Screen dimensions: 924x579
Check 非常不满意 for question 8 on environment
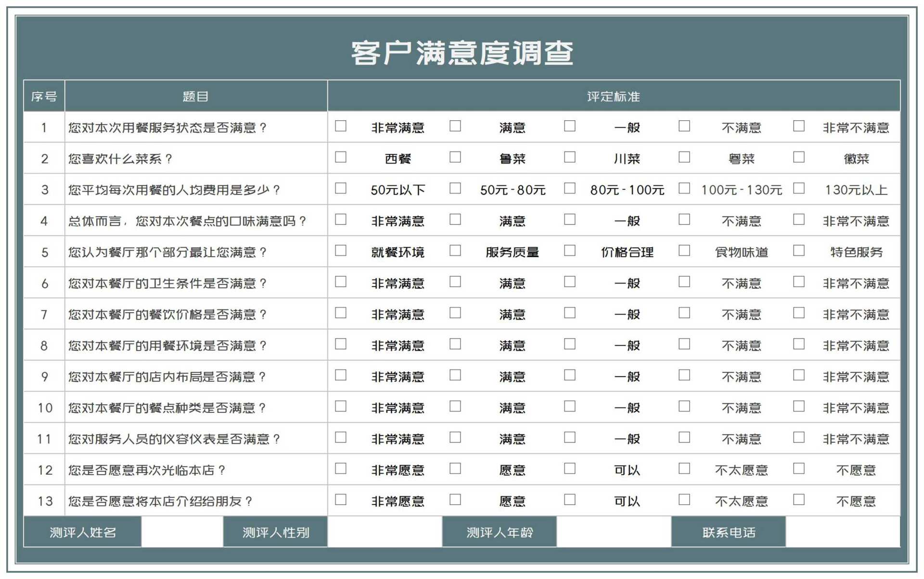point(799,344)
